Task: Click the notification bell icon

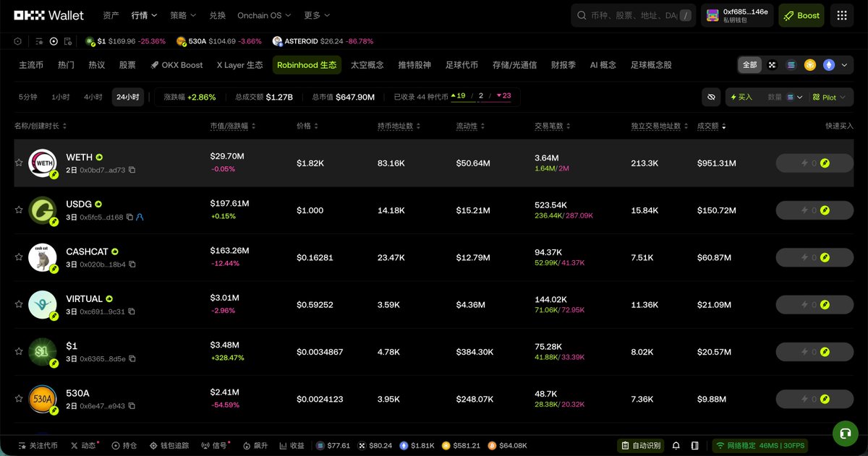Action: click(x=676, y=446)
